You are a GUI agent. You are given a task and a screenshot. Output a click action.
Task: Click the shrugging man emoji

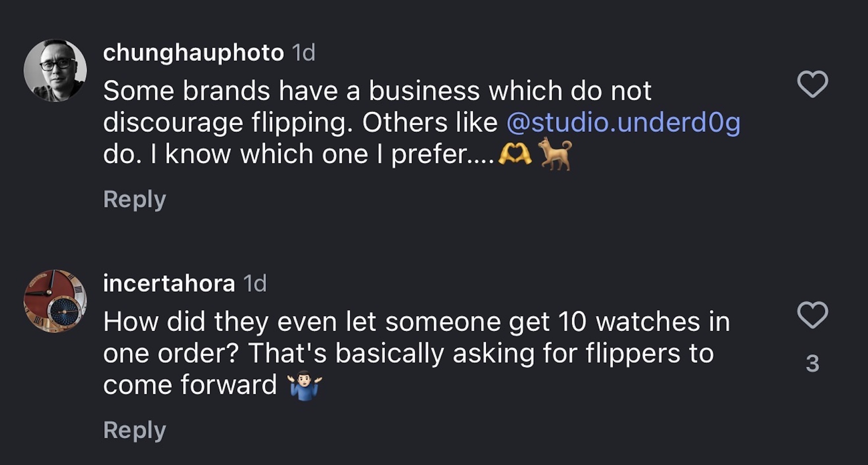point(305,385)
